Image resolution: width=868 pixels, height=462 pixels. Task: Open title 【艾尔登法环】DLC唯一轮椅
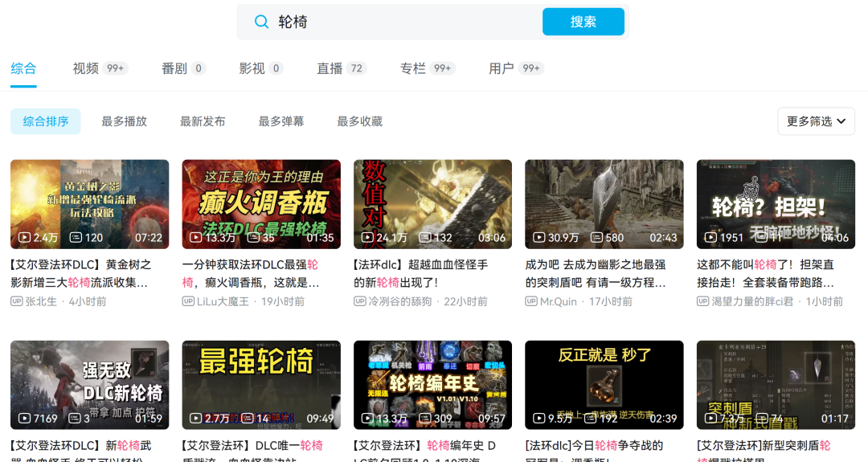252,452
